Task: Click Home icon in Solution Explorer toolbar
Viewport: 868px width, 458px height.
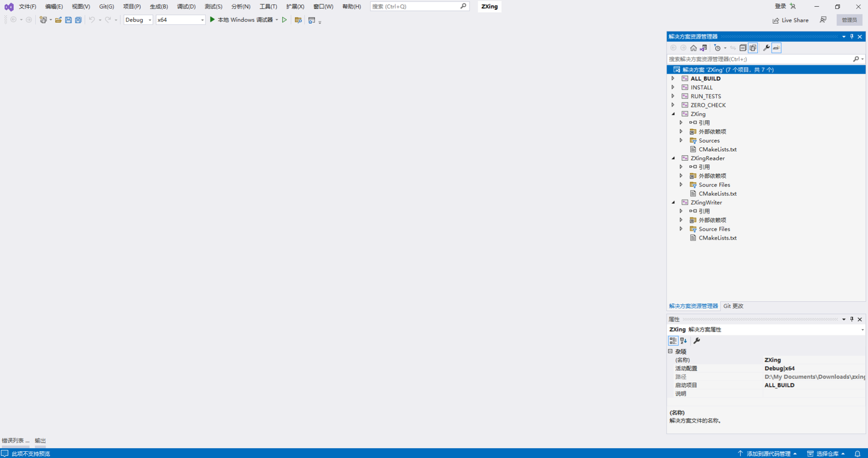Action: (693, 48)
